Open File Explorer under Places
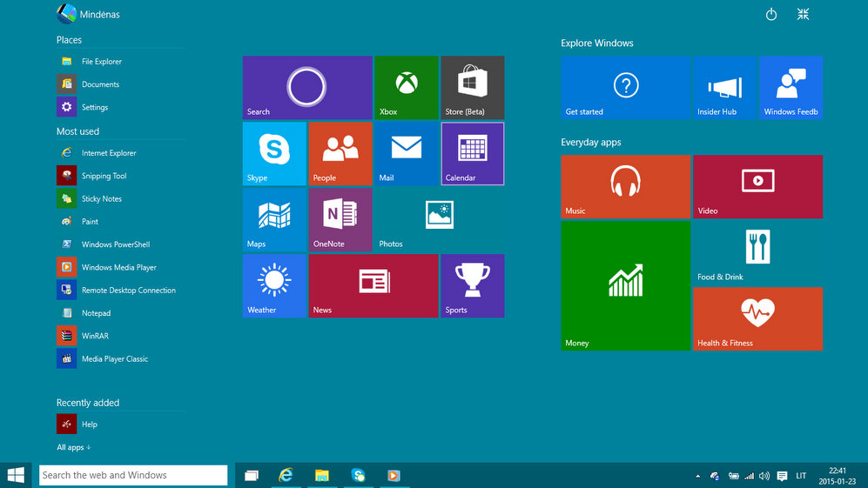868x488 pixels. (101, 62)
